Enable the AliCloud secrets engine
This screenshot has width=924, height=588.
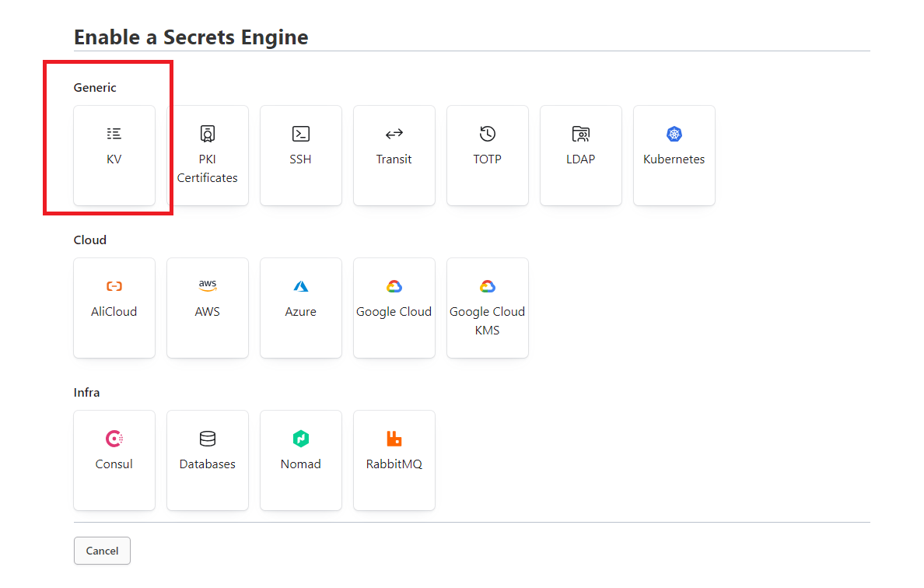pyautogui.click(x=114, y=306)
